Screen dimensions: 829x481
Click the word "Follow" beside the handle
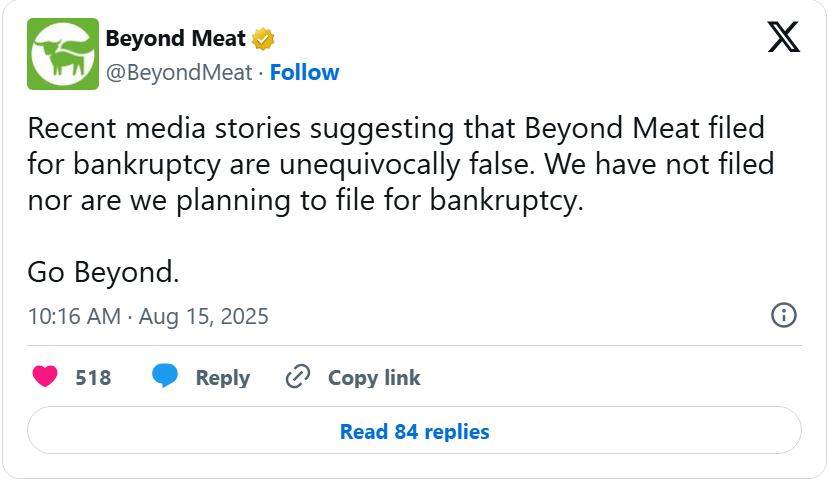[x=304, y=73]
